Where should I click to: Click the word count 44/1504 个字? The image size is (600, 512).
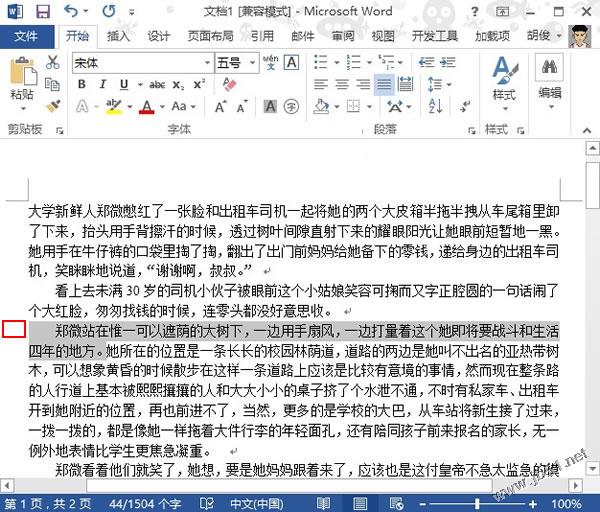[145, 504]
